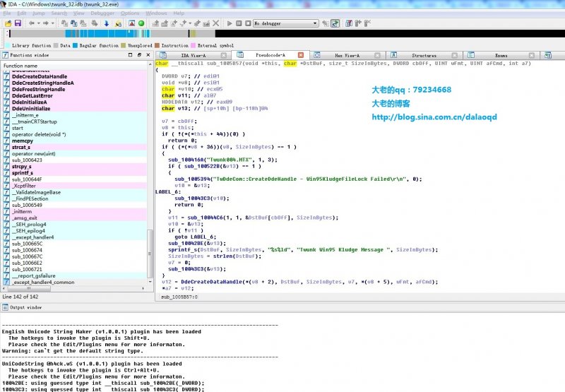Save the database with the floppy icon
Screen dimensions: 565x392
pos(17,23)
